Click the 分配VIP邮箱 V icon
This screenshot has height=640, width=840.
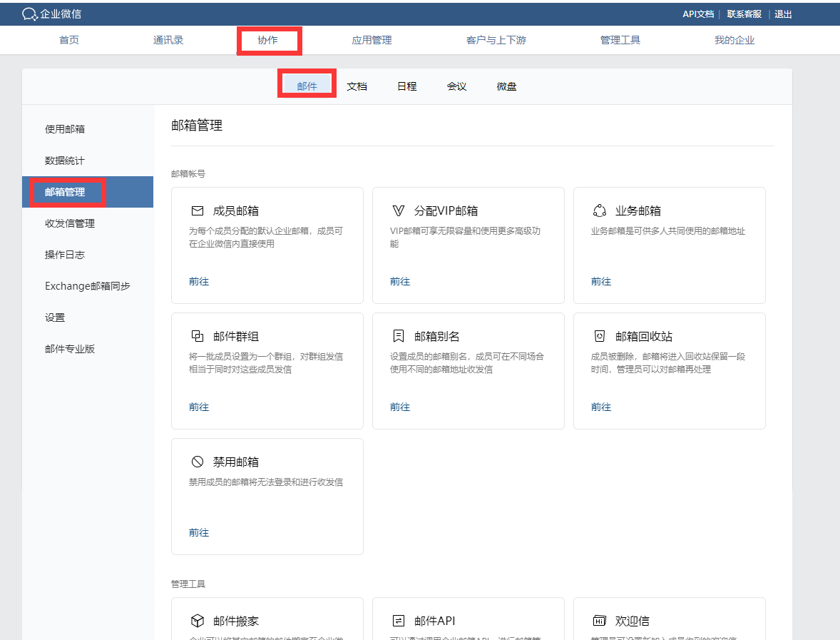pos(399,210)
